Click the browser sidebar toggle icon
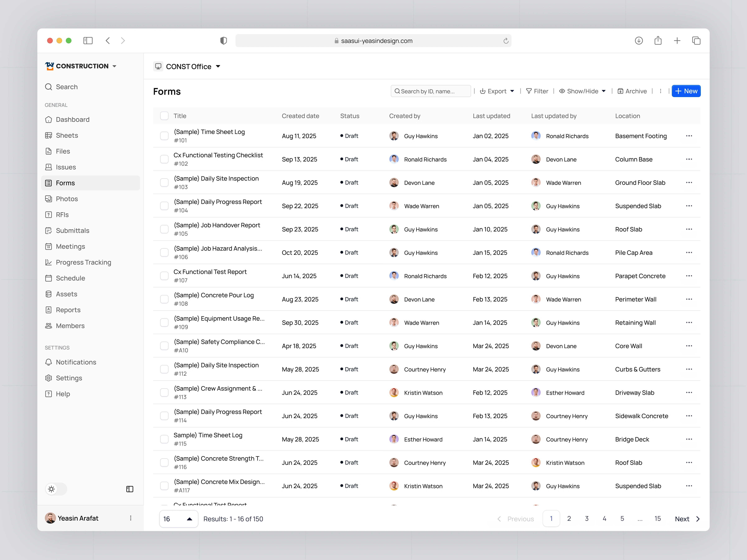747x560 pixels. point(88,40)
